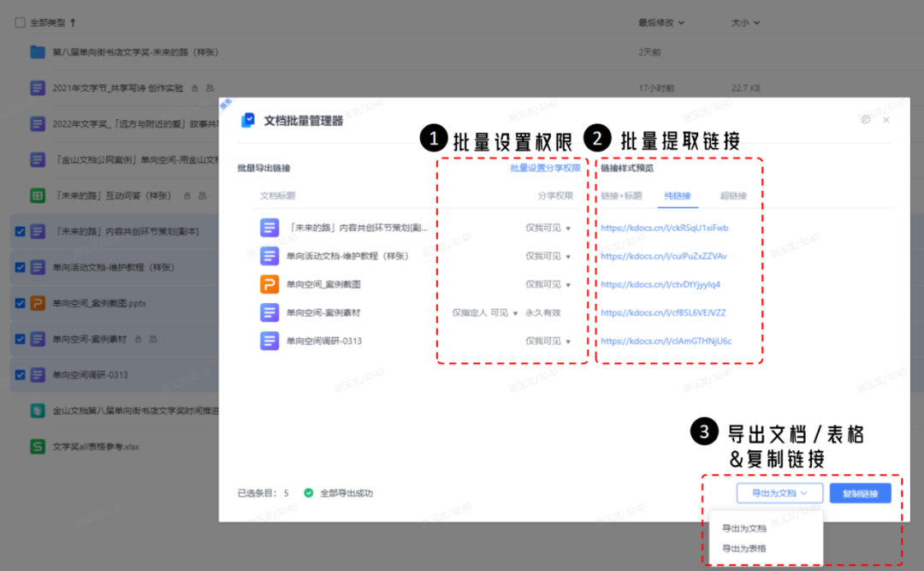924x571 pixels.
Task: Click the feedback icon in dialog header
Action: click(866, 120)
